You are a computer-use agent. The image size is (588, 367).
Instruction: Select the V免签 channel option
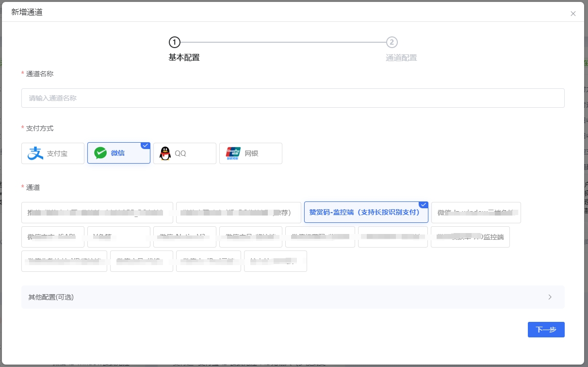(x=118, y=237)
